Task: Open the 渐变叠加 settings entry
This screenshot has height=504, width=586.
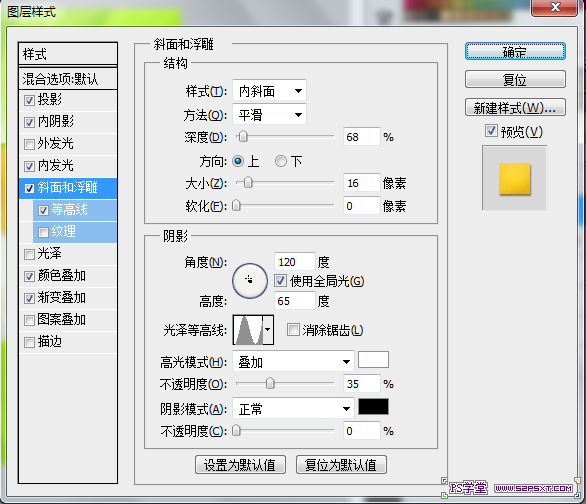Action: 62,298
